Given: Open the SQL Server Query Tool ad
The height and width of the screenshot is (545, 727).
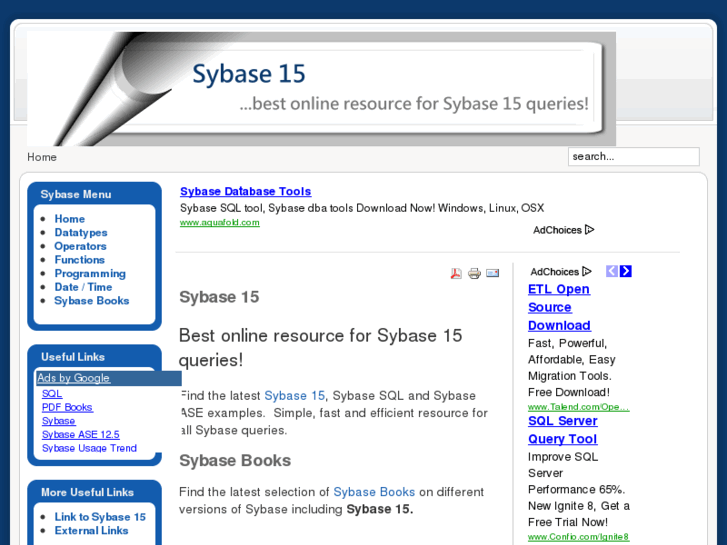Looking at the screenshot, I should pyautogui.click(x=563, y=430).
